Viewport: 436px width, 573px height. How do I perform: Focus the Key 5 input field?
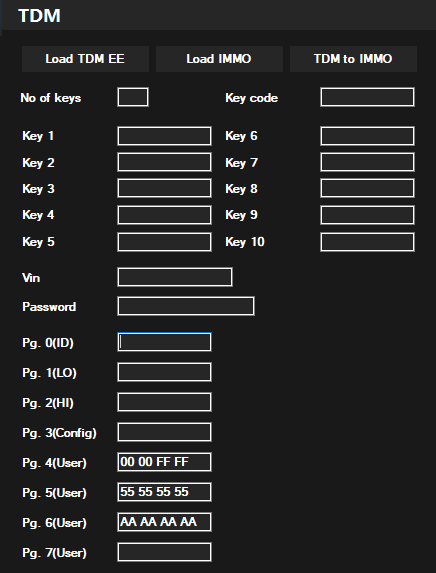164,242
